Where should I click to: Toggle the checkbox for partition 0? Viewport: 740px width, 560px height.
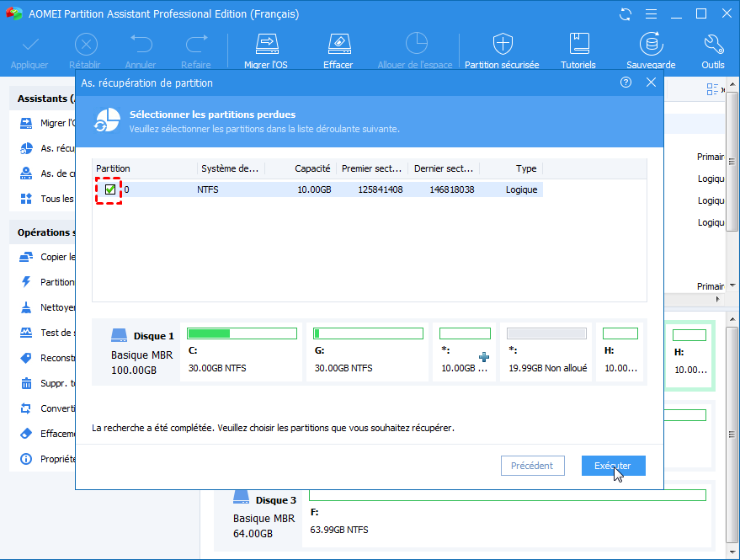pos(110,189)
